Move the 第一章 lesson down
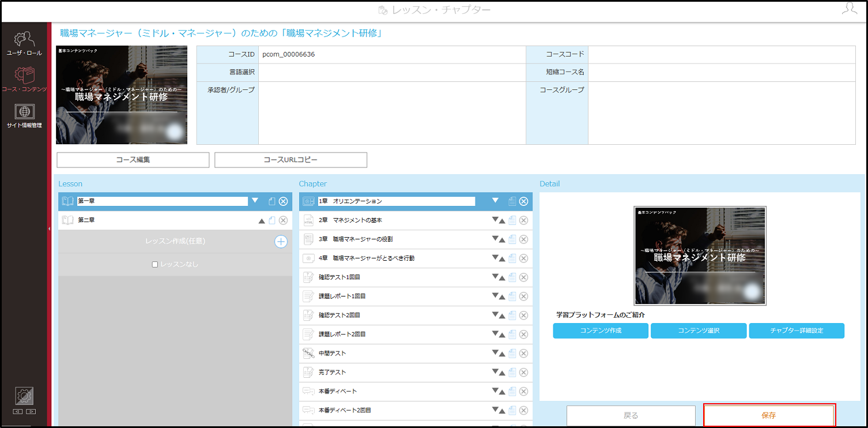Viewport: 868px width, 428px height. 255,201
